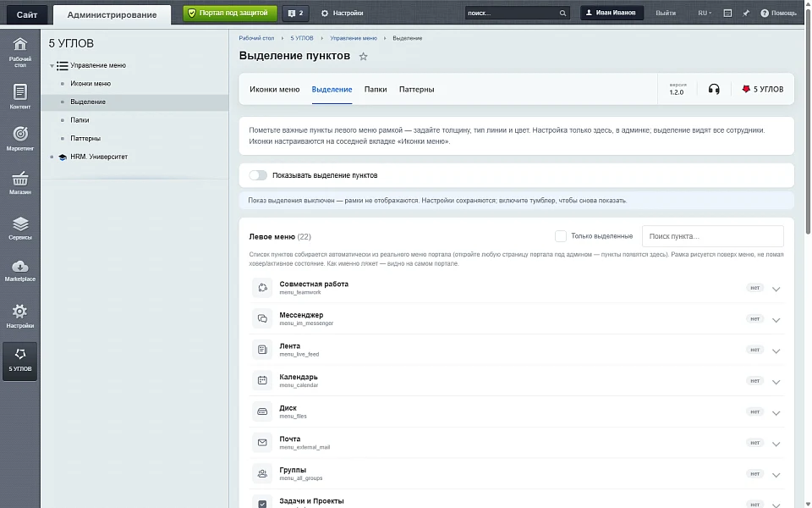
Task: Open the Контент section icon
Action: tap(19, 97)
